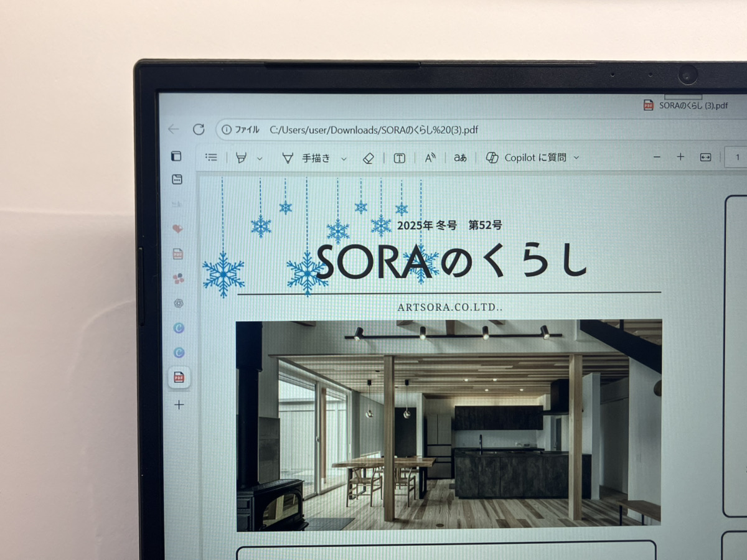Zoom in using the plus icon
747x560 pixels.
[680, 157]
